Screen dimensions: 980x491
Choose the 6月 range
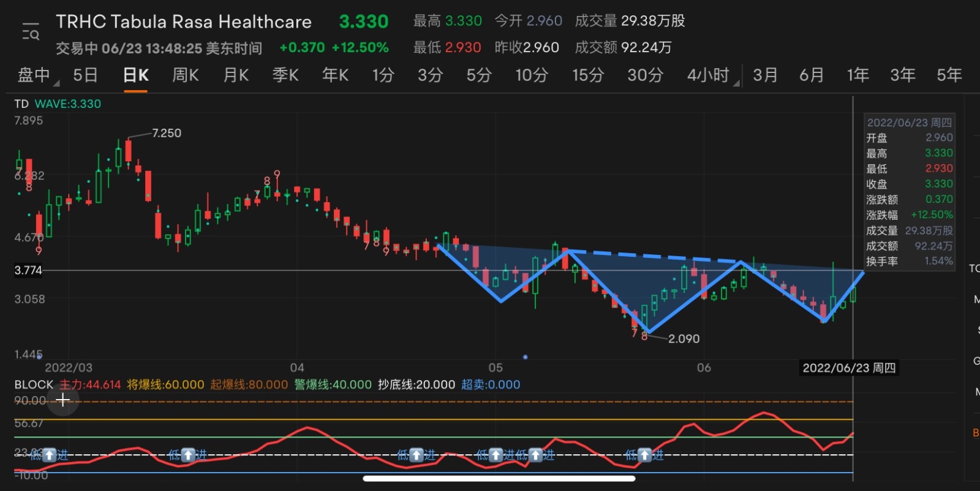812,75
